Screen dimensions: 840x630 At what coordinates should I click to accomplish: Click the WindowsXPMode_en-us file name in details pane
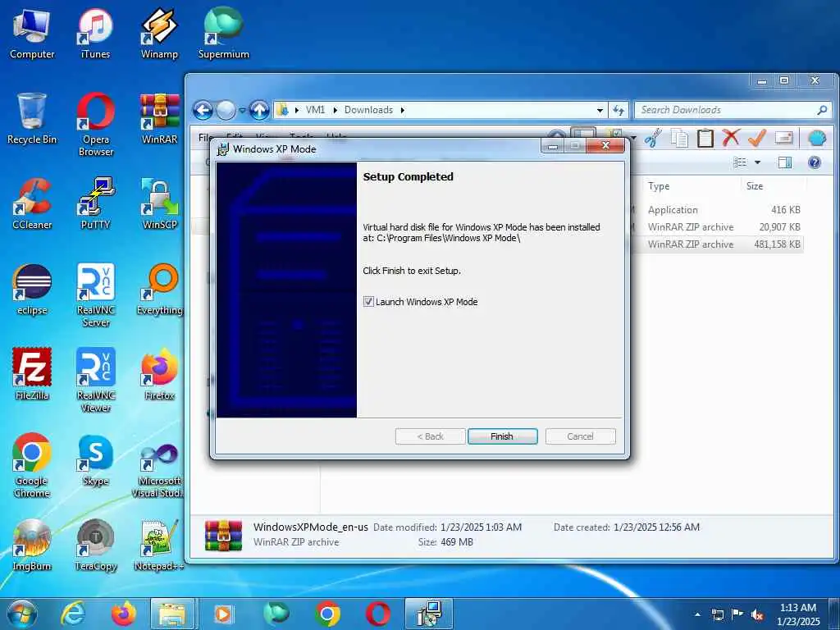pyautogui.click(x=311, y=527)
